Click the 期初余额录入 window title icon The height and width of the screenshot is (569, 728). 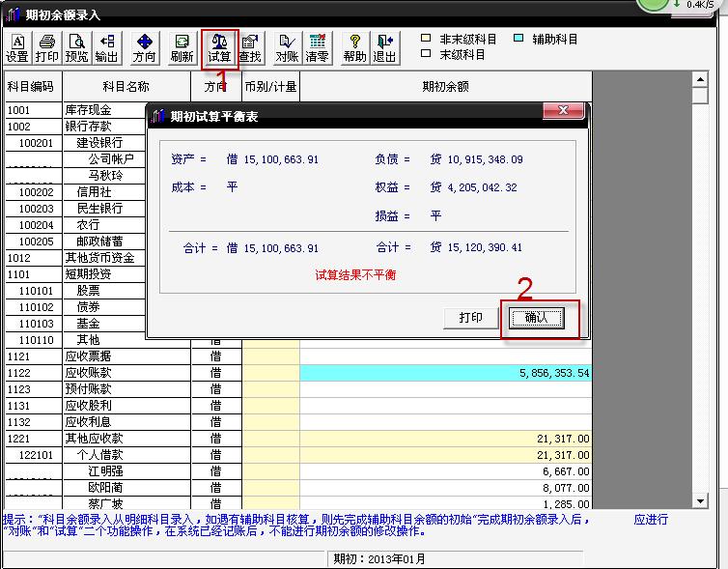point(13,14)
